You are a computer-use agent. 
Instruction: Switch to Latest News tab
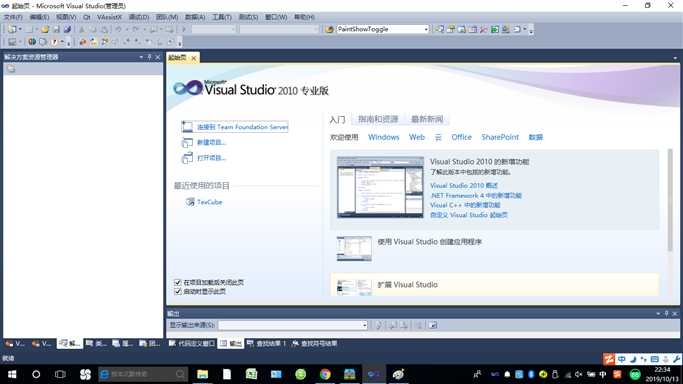(427, 119)
